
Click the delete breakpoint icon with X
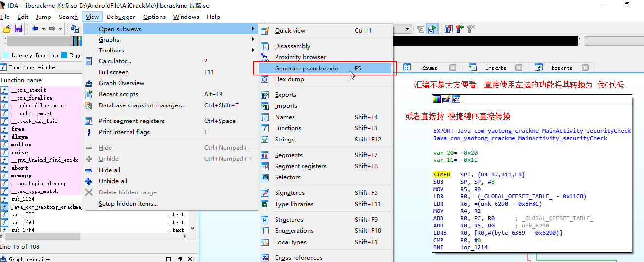click(x=471, y=29)
